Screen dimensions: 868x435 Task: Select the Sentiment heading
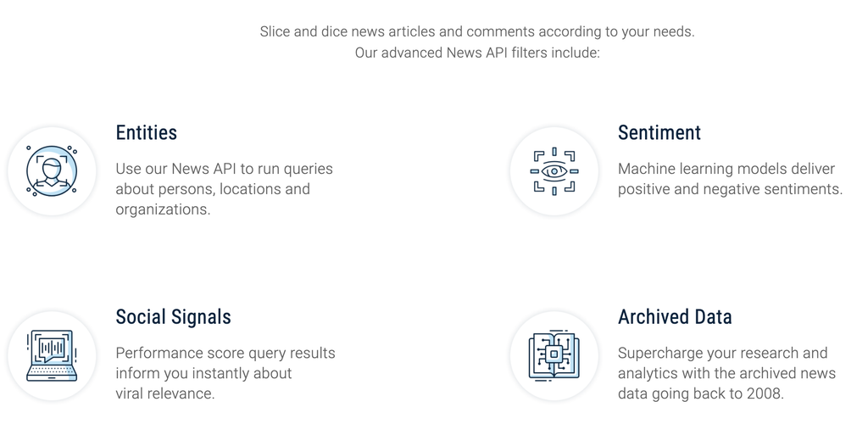[x=659, y=133]
